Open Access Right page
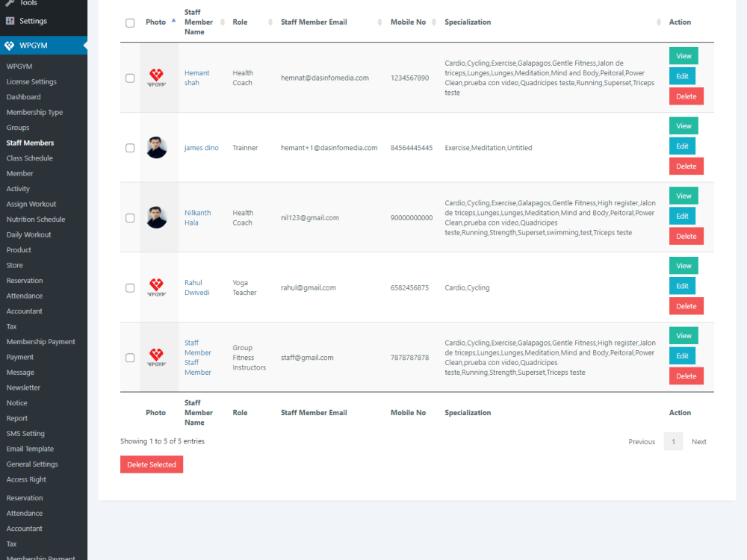This screenshot has height=560, width=747. click(x=26, y=479)
